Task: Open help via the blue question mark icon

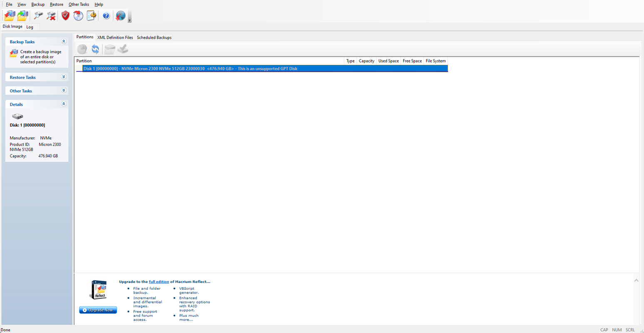Action: tap(106, 16)
